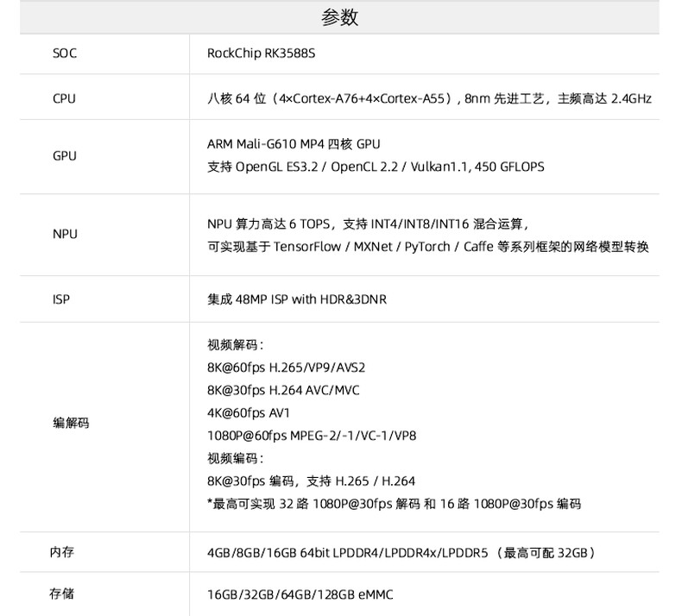Viewport: 682px width, 616px height.
Task: Click the TensorFlow / MXNet framework line
Action: tap(427, 247)
